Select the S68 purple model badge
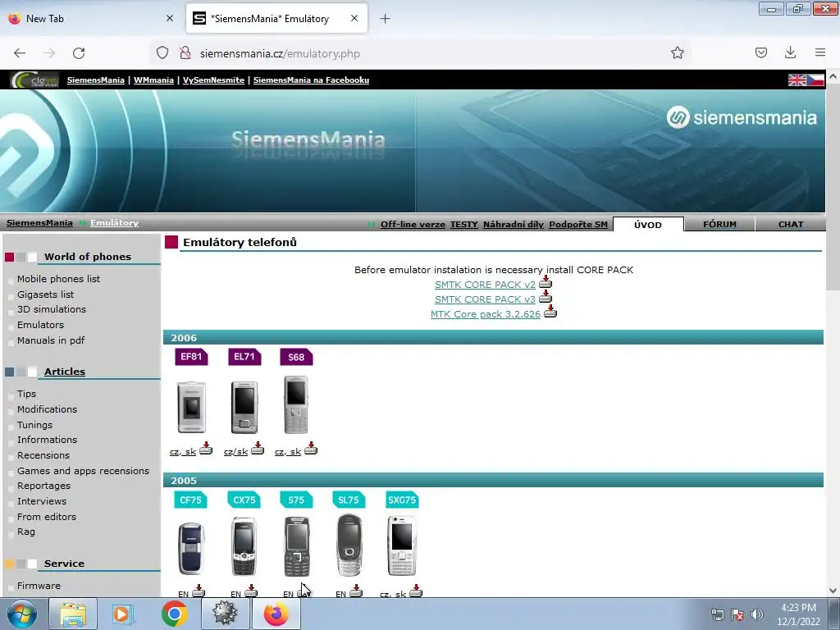Screen dimensions: 840x630 [x=296, y=357]
